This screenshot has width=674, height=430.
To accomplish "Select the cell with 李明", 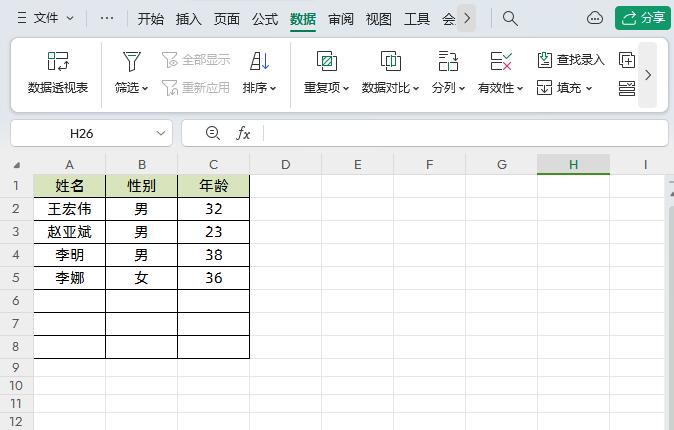I will click(x=70, y=255).
